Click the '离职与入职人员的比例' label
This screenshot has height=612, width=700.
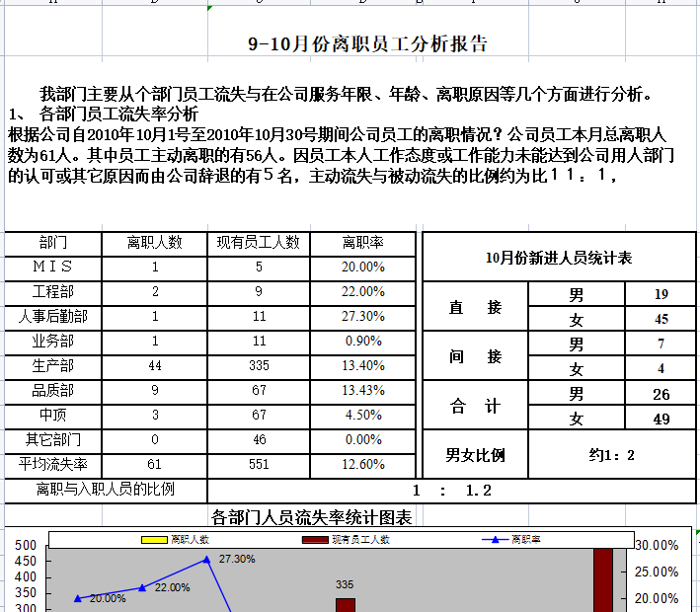coord(106,490)
